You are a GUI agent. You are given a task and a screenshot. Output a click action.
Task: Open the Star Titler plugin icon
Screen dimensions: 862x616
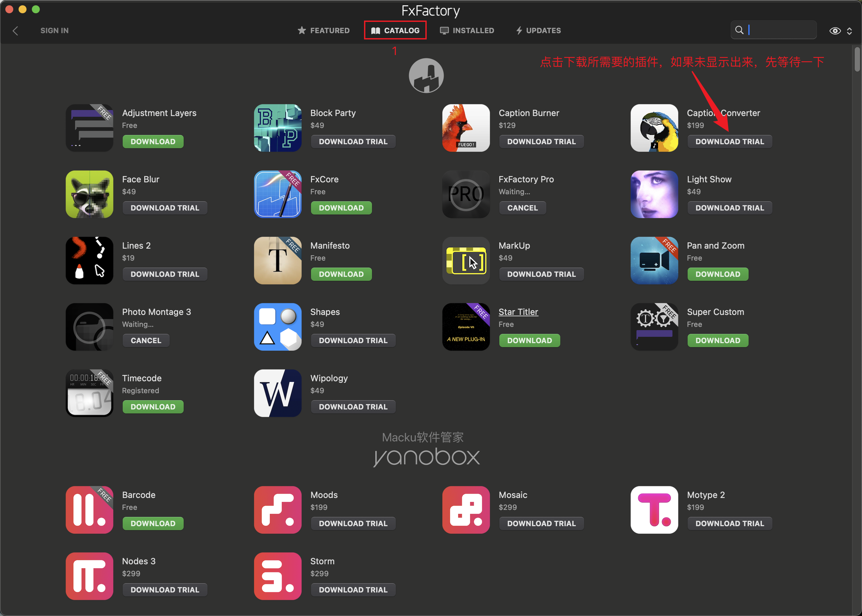pos(466,327)
